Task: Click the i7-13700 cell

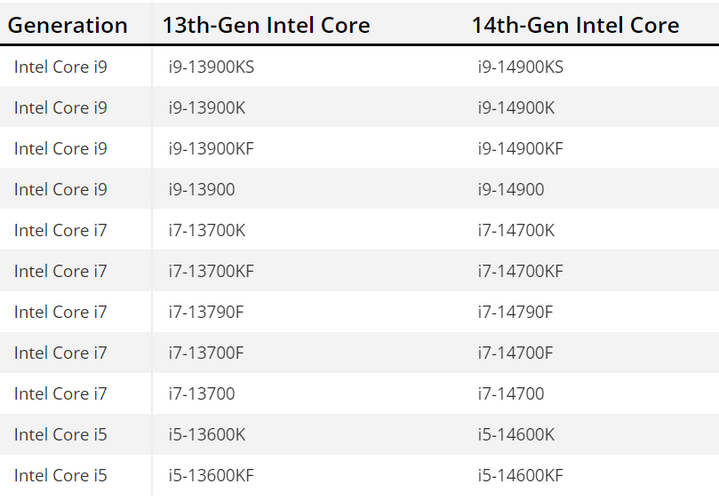Action: [x=201, y=394]
